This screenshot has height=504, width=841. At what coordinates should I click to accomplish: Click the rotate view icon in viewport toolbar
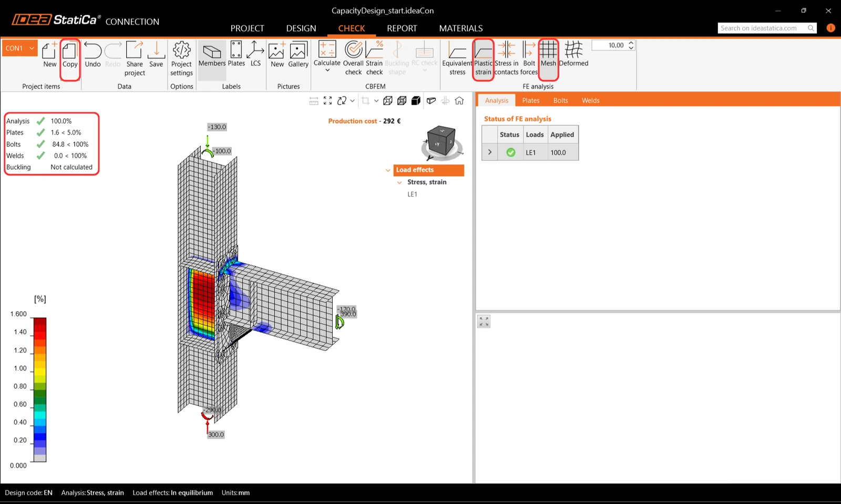342,100
